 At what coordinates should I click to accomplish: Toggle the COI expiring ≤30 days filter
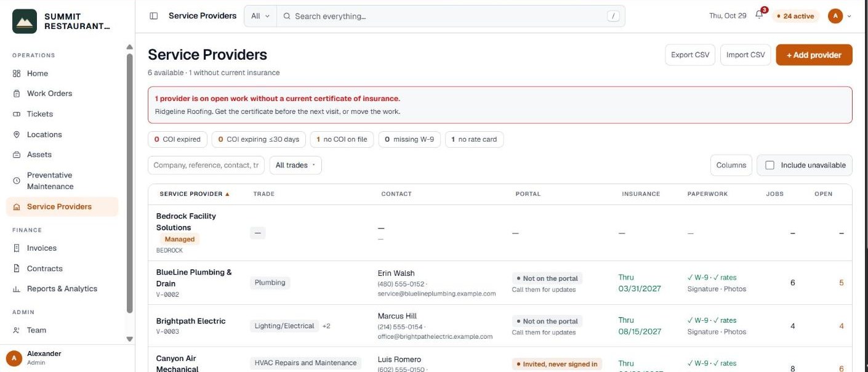(x=259, y=140)
